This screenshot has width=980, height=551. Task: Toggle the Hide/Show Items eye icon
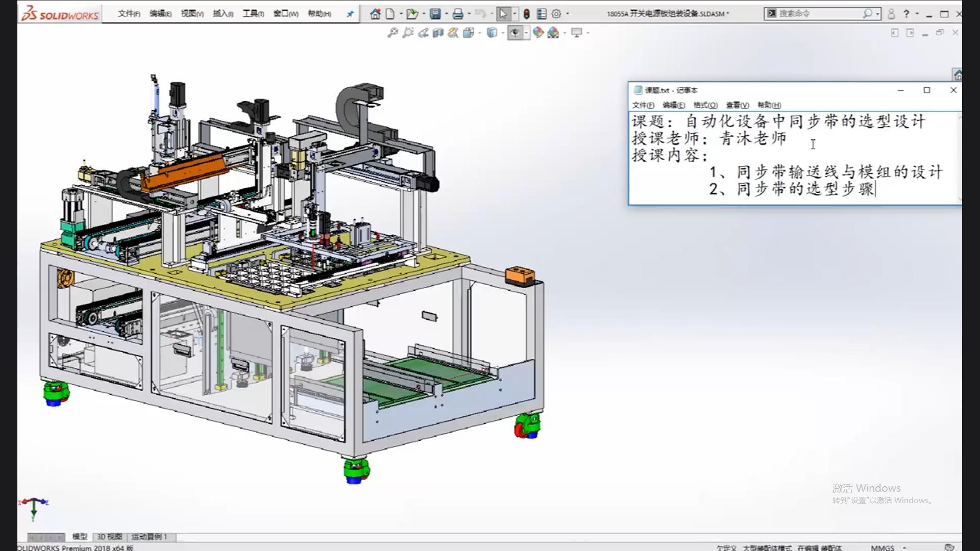[515, 33]
